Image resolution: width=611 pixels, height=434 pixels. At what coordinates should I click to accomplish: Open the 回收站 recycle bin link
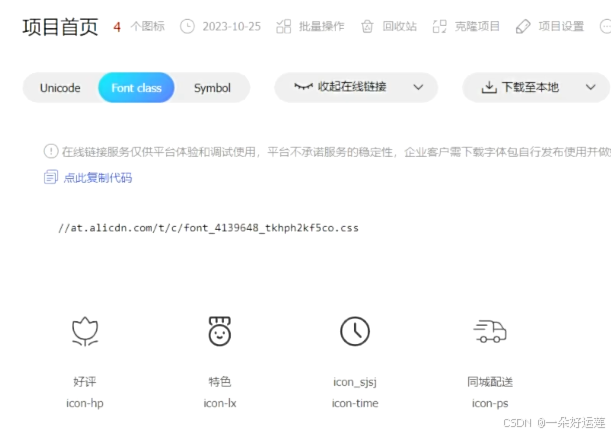tap(399, 26)
